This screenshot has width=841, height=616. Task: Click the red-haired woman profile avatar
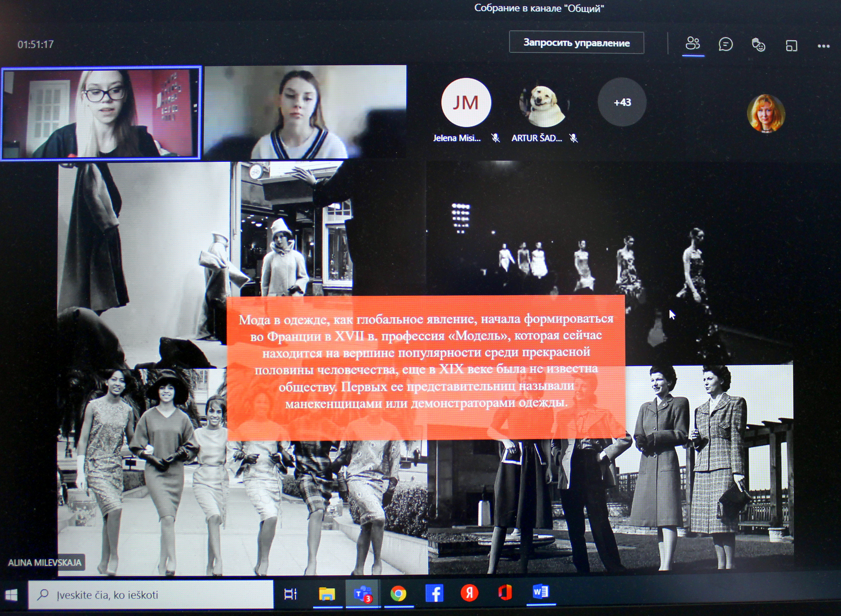click(x=766, y=113)
